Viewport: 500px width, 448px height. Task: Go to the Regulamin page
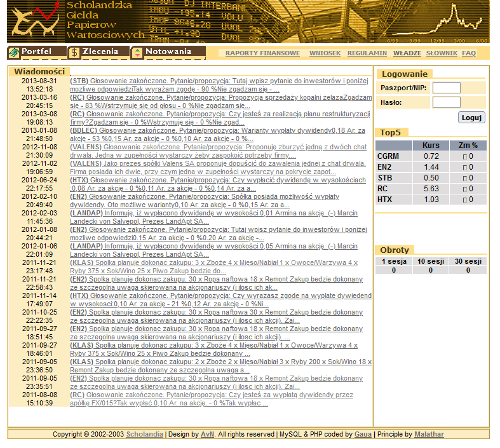367,53
